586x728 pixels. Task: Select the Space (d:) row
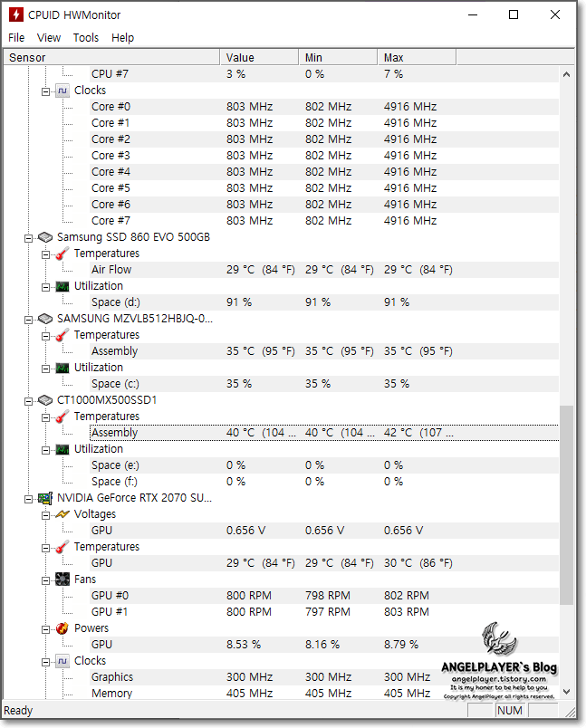(324, 302)
